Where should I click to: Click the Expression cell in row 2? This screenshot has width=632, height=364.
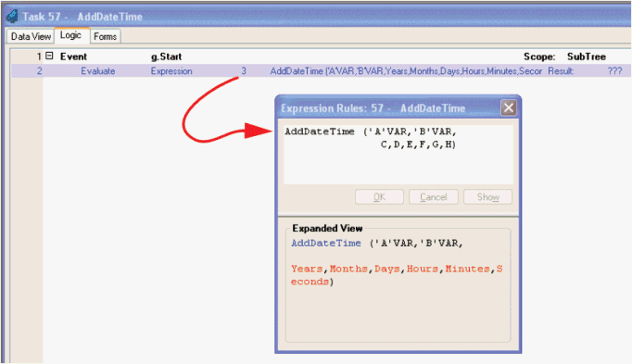click(171, 71)
